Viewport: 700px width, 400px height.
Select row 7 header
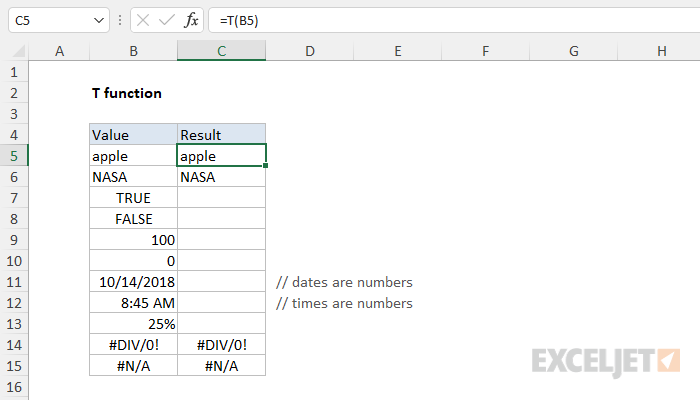coord(14,198)
